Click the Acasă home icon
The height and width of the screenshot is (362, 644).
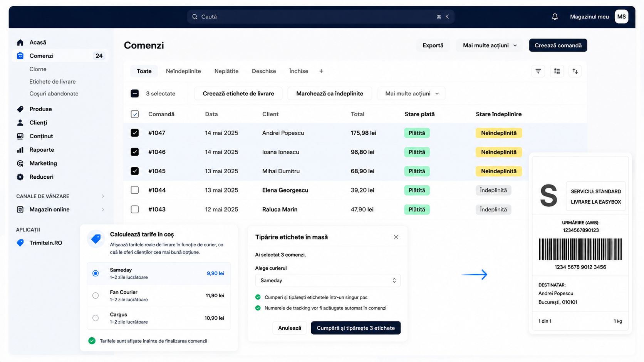[20, 42]
